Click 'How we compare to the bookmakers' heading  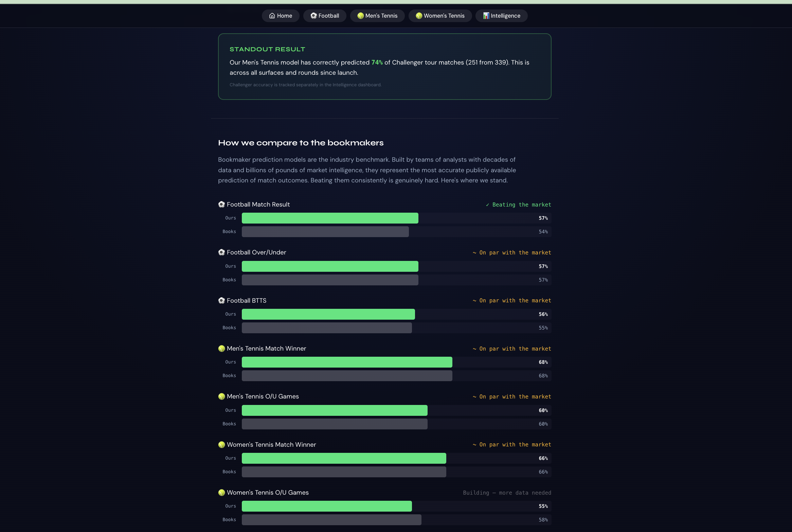click(301, 143)
